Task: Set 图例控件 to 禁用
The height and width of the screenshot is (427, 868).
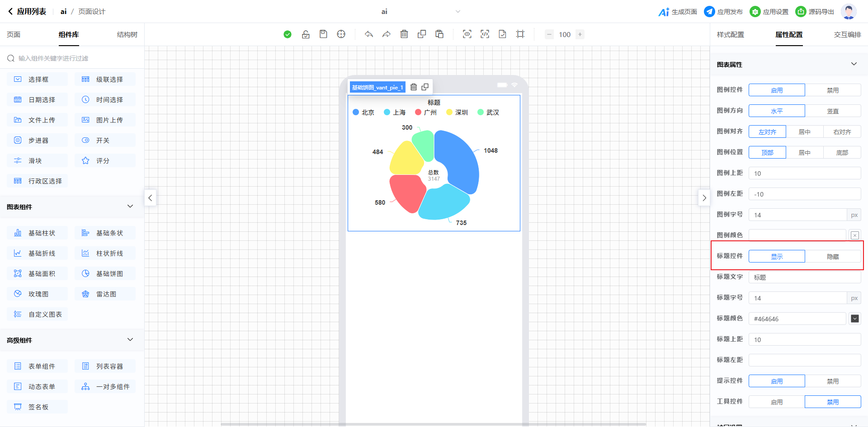Action: coord(833,90)
